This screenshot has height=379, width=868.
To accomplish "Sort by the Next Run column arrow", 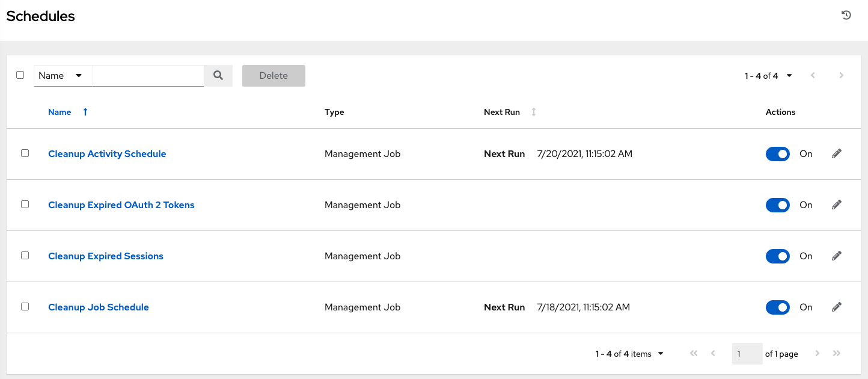I will (x=533, y=112).
